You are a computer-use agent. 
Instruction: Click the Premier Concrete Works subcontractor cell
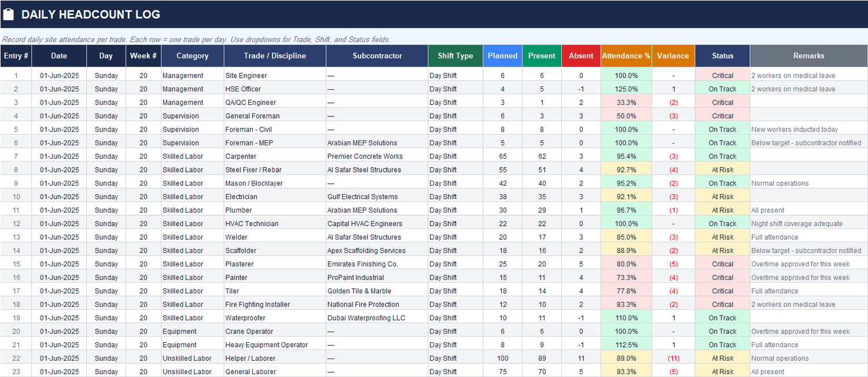pyautogui.click(x=377, y=156)
